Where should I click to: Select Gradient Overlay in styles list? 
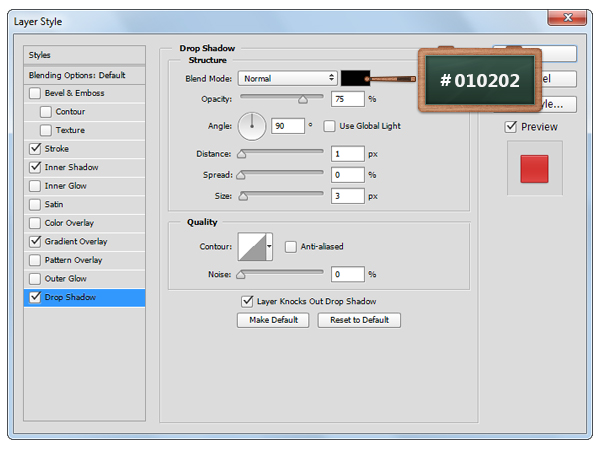(x=76, y=241)
